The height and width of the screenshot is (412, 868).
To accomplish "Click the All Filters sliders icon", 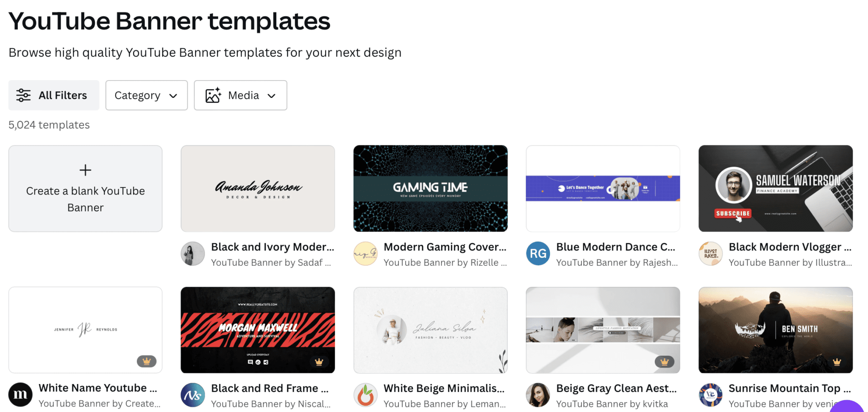I will click(x=23, y=95).
